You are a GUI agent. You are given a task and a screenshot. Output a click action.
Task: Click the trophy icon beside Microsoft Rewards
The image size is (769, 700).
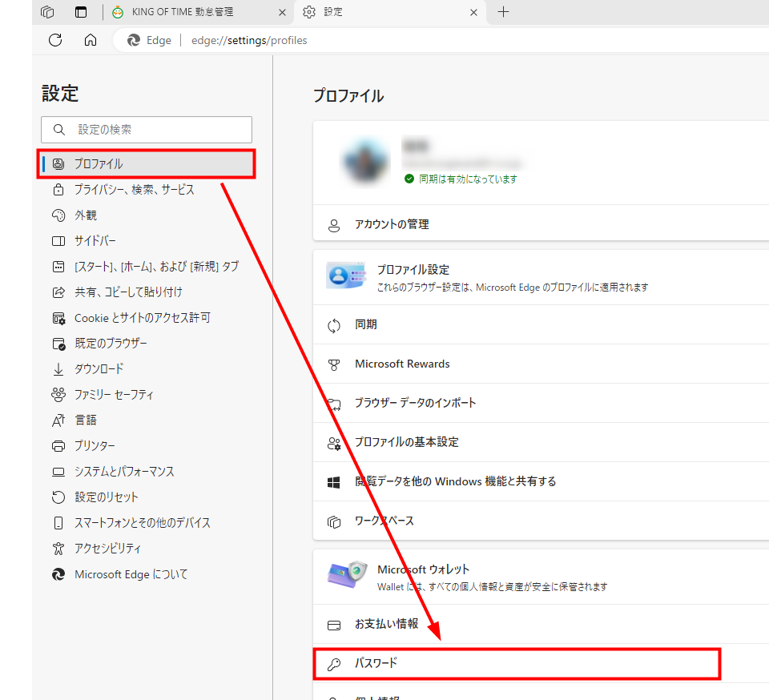pos(334,364)
